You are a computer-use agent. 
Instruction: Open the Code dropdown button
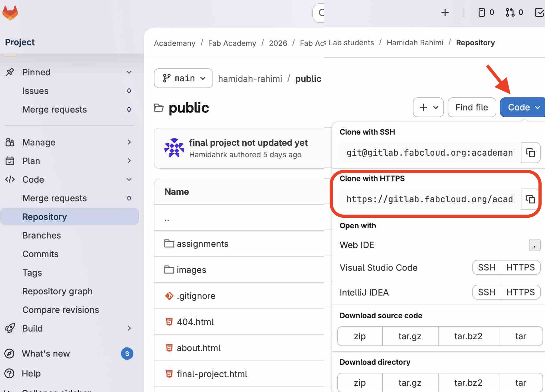tap(523, 107)
